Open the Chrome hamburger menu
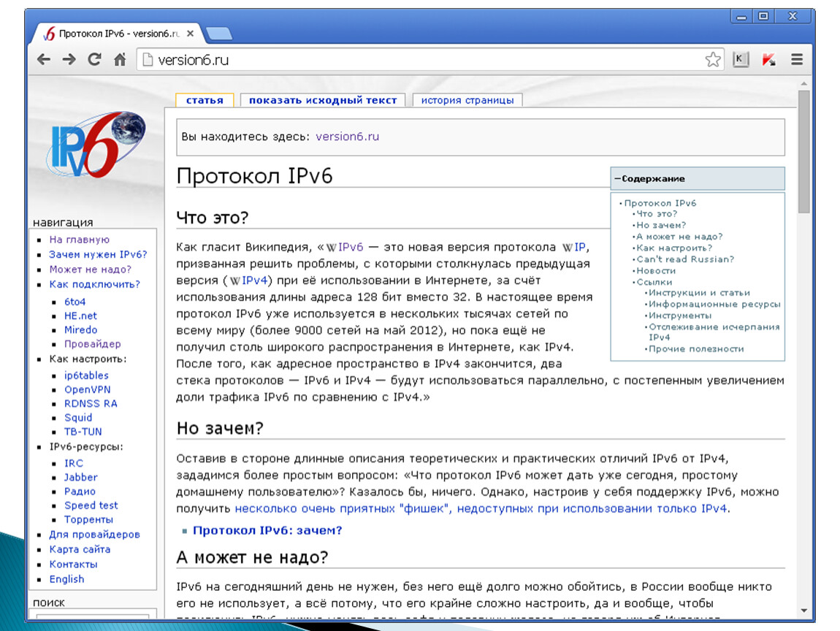The image size is (840, 631). tap(797, 60)
